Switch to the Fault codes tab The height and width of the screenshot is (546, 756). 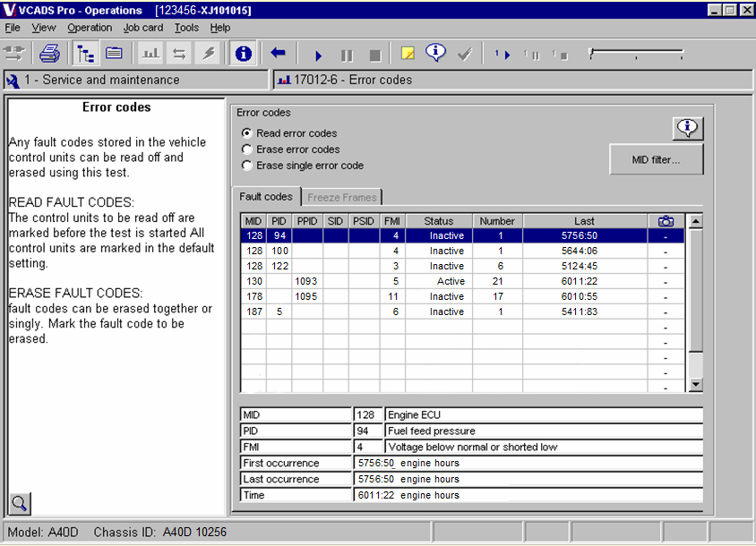[x=266, y=197]
